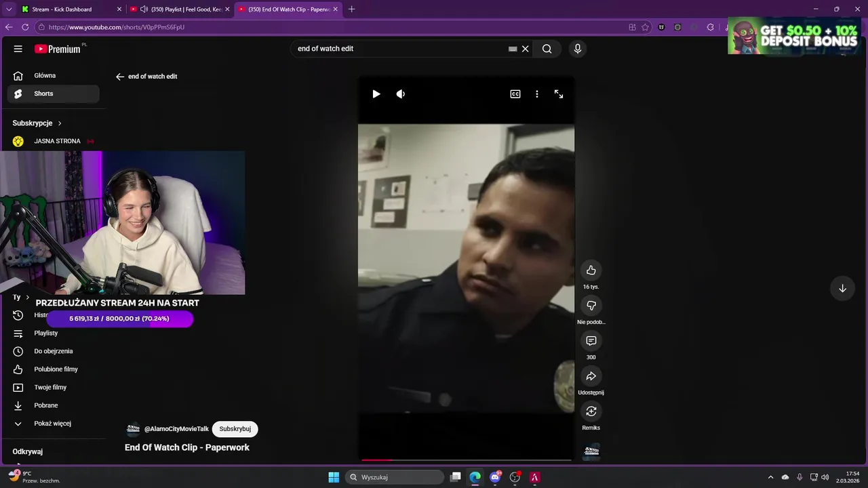
Task: Toggle closed captions CC button
Action: click(x=515, y=94)
